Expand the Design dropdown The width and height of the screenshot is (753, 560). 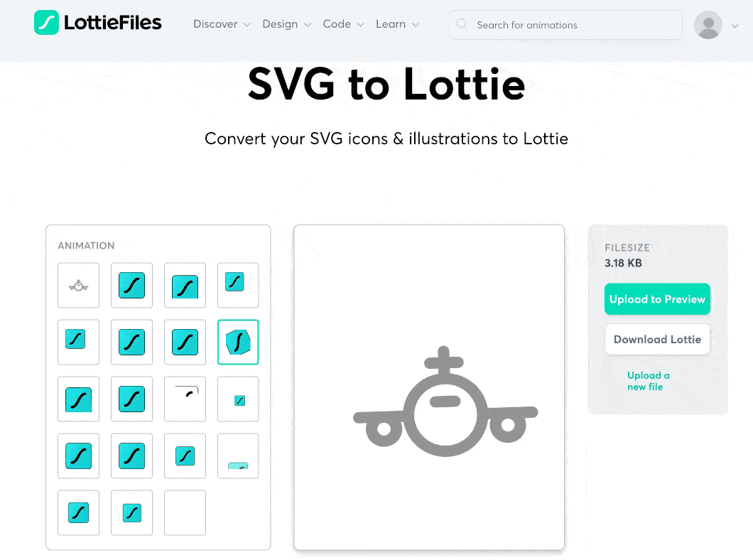286,24
